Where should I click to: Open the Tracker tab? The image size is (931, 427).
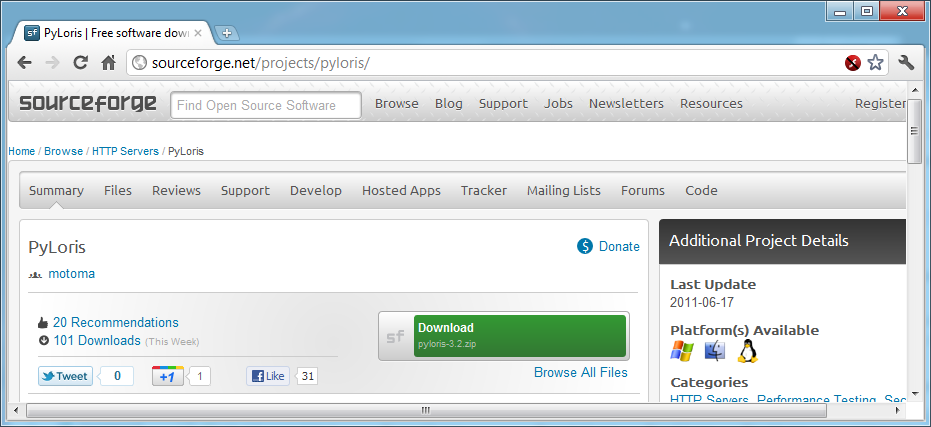484,191
